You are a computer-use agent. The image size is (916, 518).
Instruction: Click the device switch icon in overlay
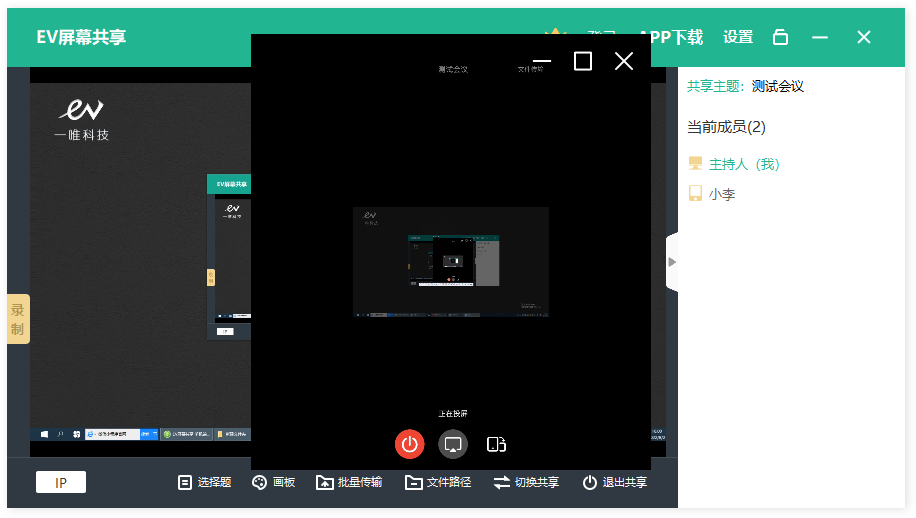point(497,444)
